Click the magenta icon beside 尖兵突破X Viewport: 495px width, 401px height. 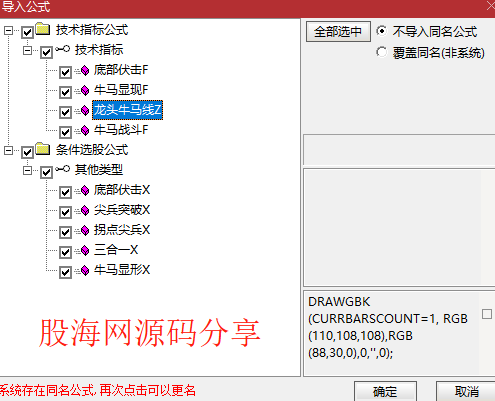point(85,210)
